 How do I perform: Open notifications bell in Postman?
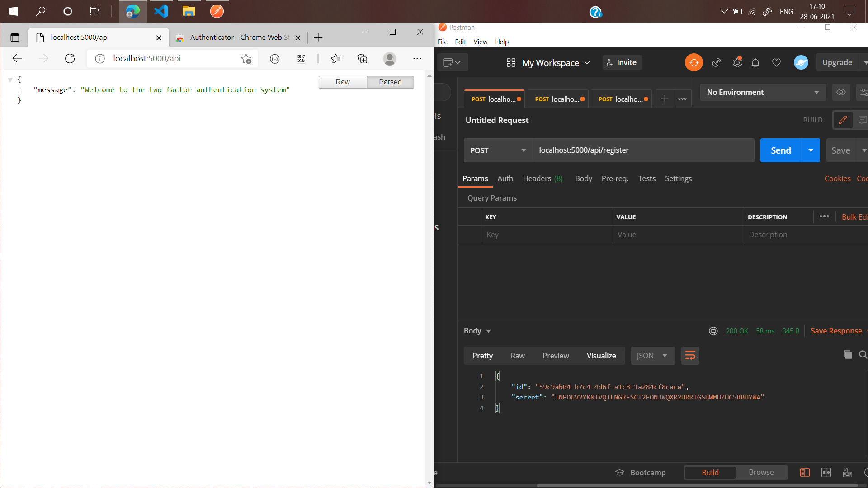755,62
